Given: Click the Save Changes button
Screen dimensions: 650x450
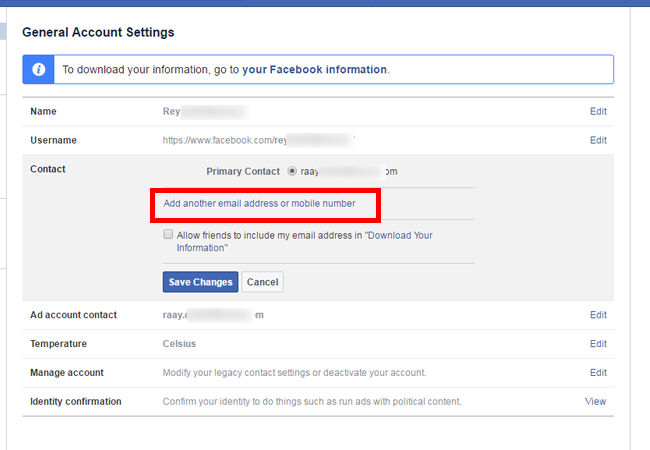Looking at the screenshot, I should coord(200,282).
